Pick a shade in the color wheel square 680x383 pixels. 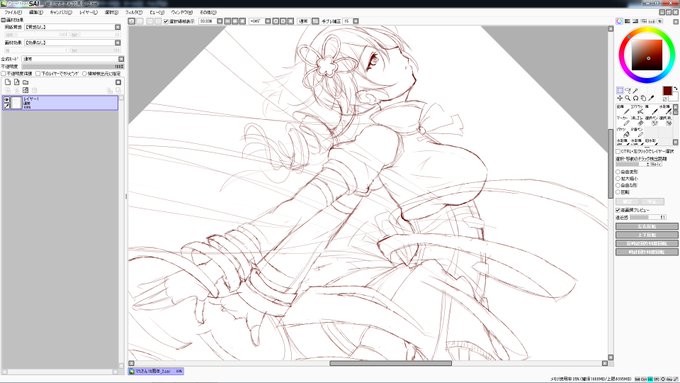[x=647, y=55]
